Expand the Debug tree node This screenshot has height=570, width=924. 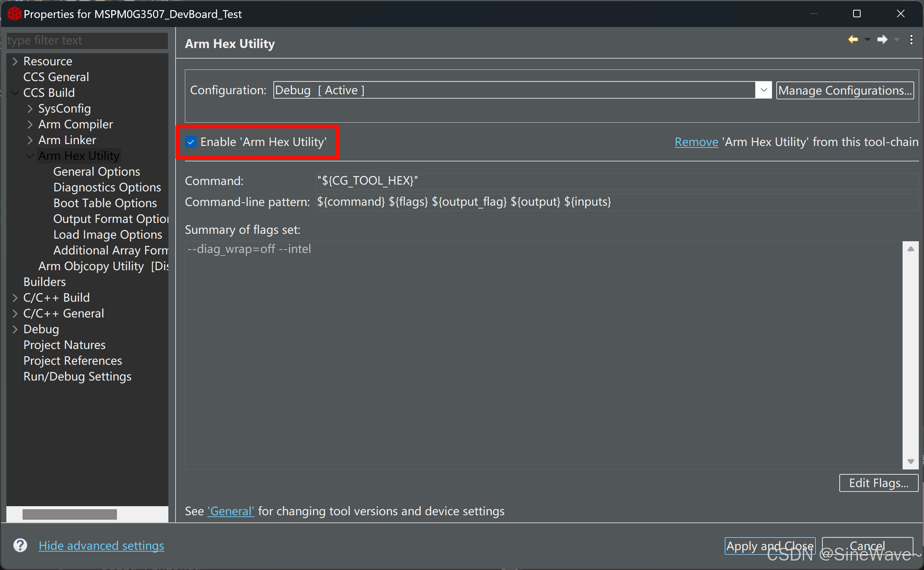15,329
